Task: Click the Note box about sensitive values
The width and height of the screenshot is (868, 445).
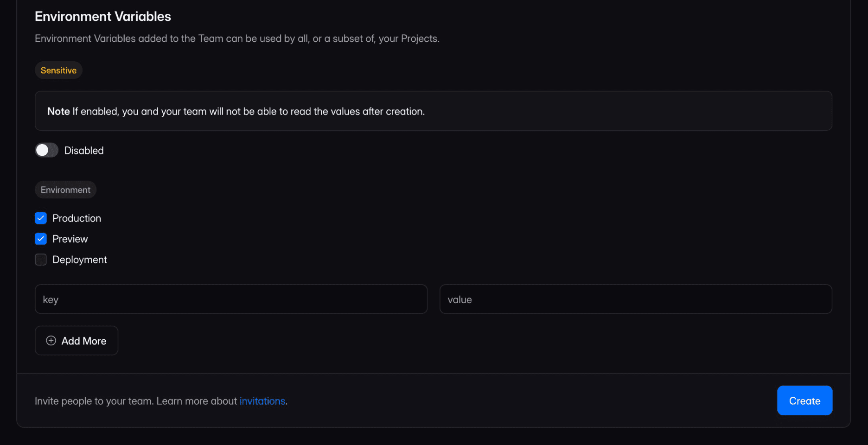Action: tap(433, 111)
